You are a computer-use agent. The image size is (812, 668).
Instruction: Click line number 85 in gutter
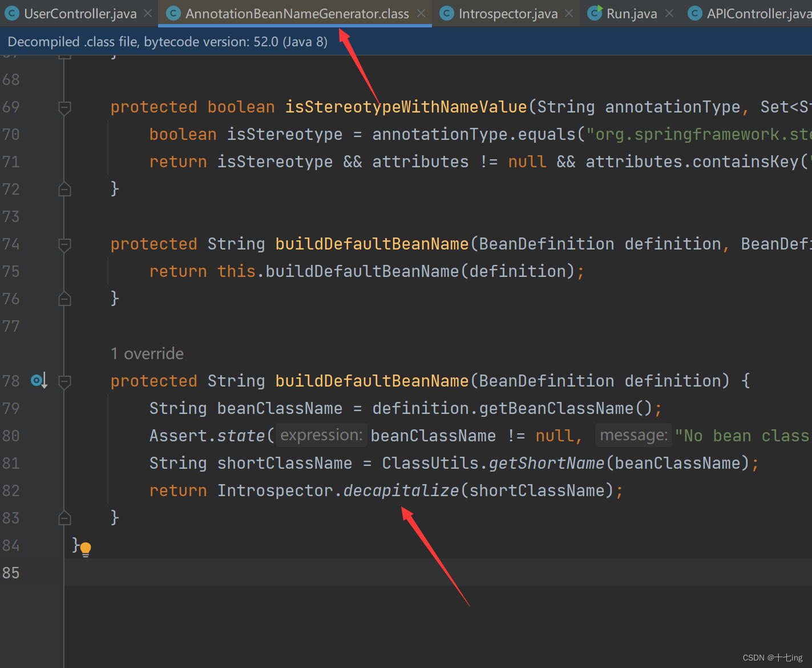pyautogui.click(x=11, y=573)
